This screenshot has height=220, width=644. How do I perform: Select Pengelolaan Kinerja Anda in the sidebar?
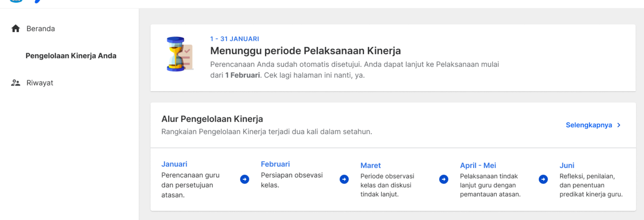[71, 56]
